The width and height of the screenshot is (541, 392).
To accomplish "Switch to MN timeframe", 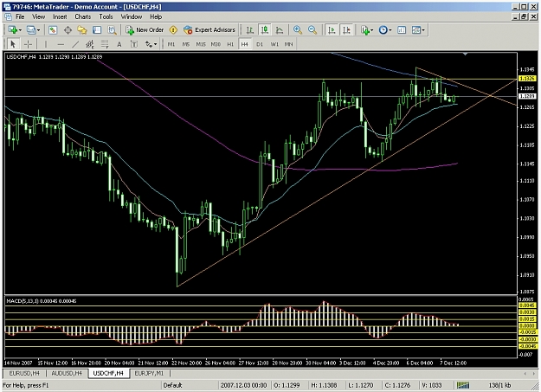I will click(288, 44).
